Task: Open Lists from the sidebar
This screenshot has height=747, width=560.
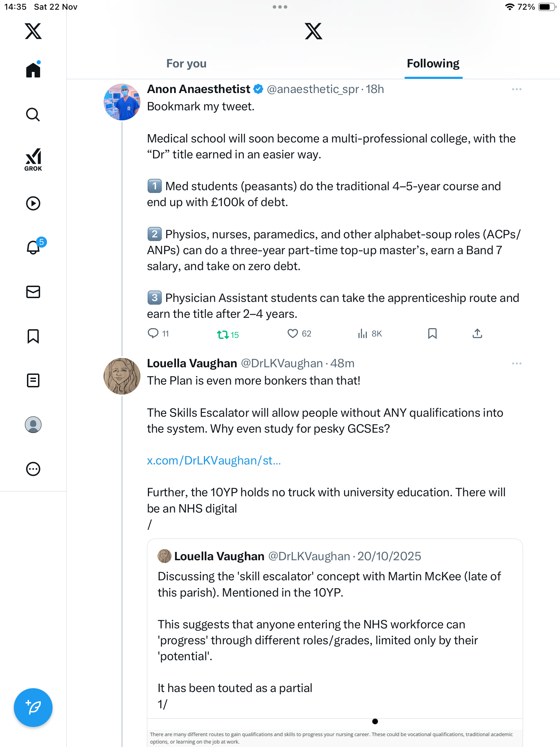Action: pyautogui.click(x=33, y=380)
